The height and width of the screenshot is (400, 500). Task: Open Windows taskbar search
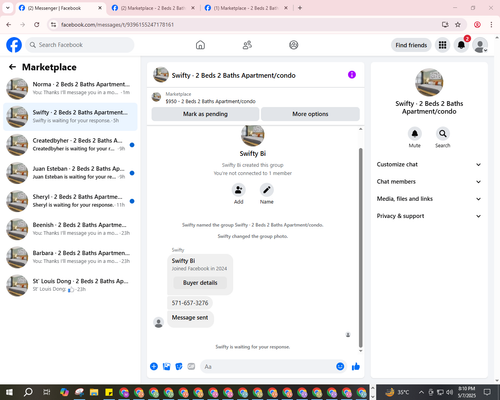click(x=28, y=392)
